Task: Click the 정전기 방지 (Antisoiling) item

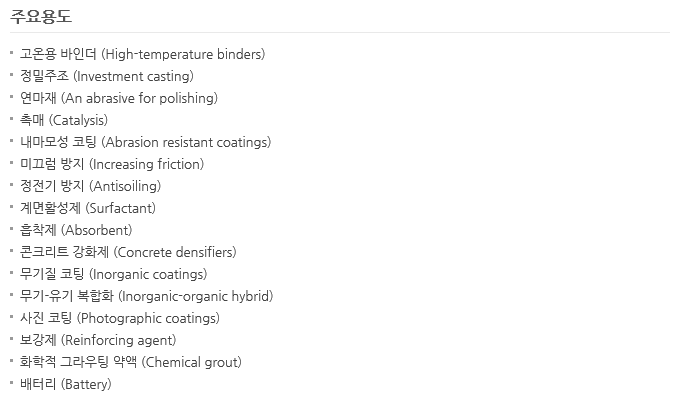Action: tap(90, 186)
